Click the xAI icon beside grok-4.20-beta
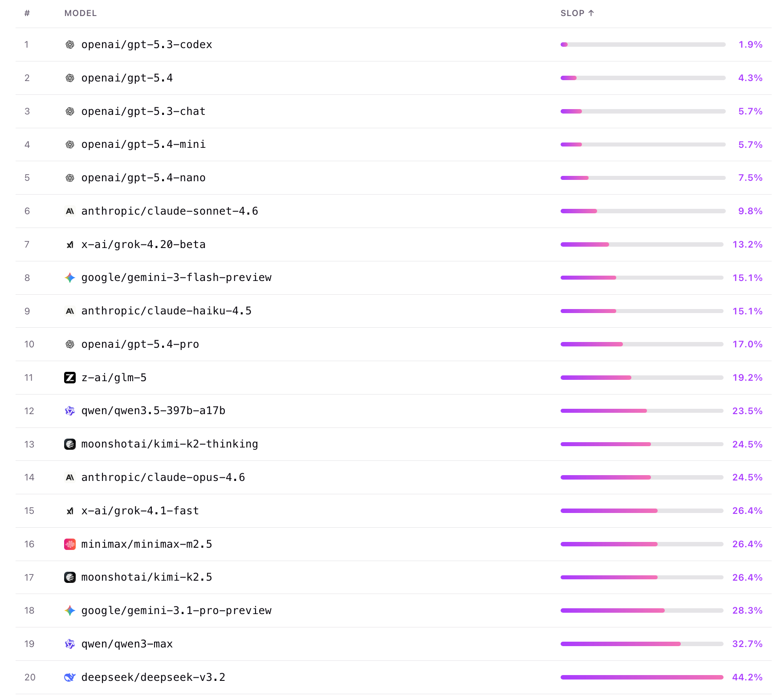This screenshot has height=700, width=781. coord(70,244)
